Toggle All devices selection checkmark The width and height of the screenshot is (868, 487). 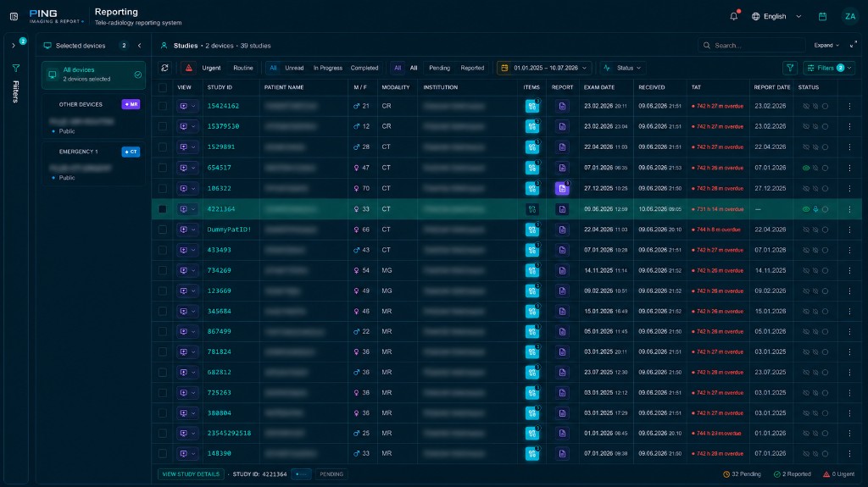coord(138,75)
